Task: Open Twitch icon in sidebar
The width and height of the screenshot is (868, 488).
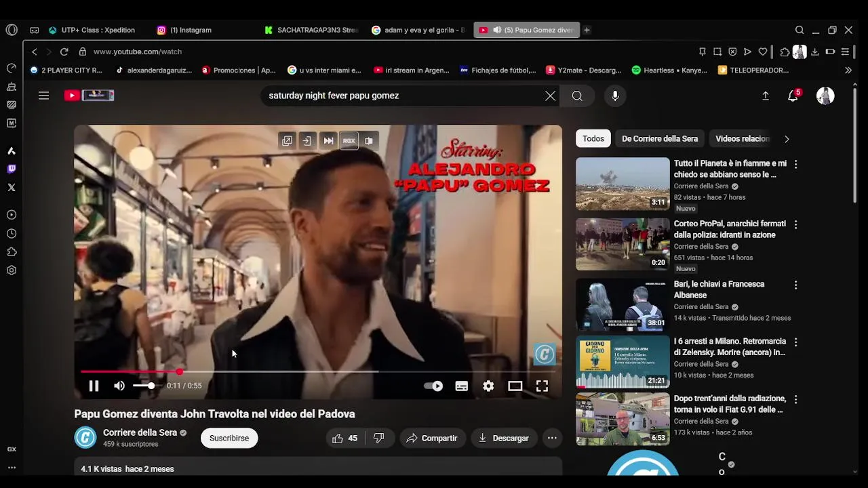Action: (x=12, y=169)
